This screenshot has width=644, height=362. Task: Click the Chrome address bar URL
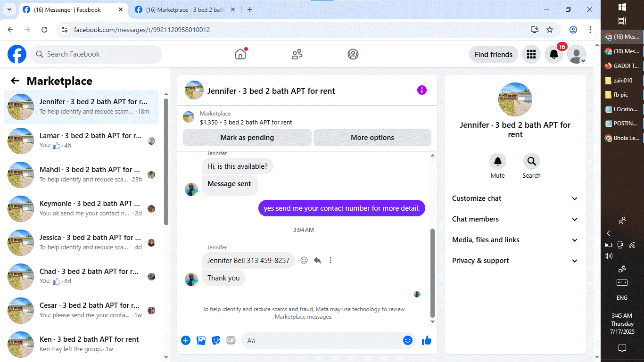coord(142,30)
